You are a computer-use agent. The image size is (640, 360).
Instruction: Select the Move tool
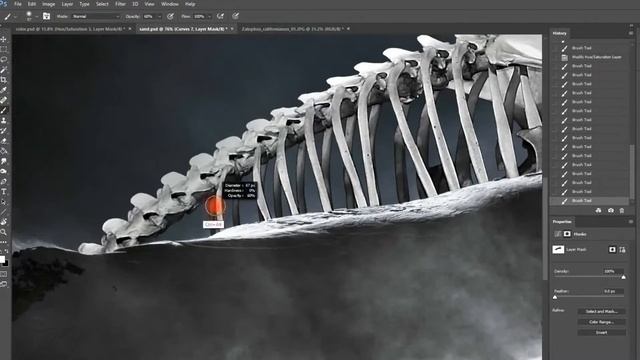click(4, 39)
